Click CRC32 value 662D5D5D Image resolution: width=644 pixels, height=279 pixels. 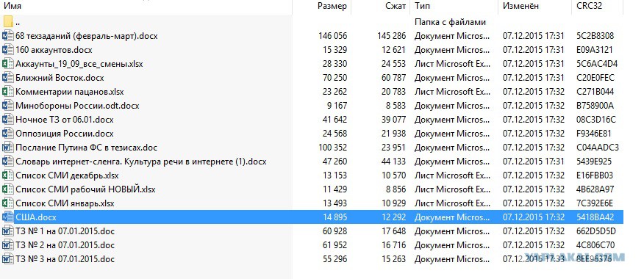click(596, 231)
